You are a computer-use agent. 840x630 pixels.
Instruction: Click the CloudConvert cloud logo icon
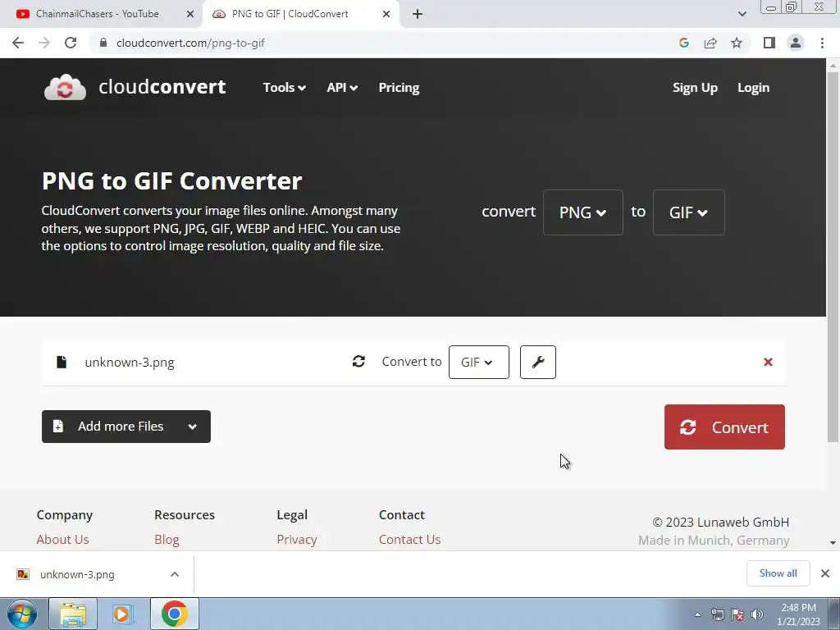[x=65, y=87]
